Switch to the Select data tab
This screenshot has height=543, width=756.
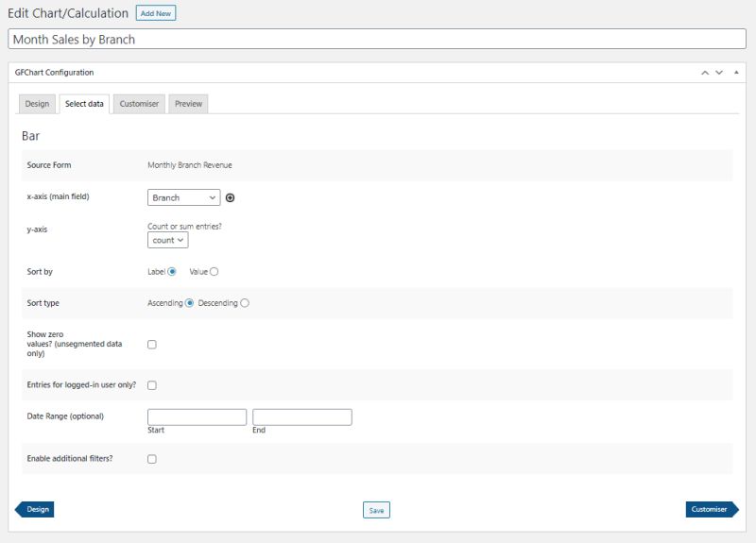84,104
